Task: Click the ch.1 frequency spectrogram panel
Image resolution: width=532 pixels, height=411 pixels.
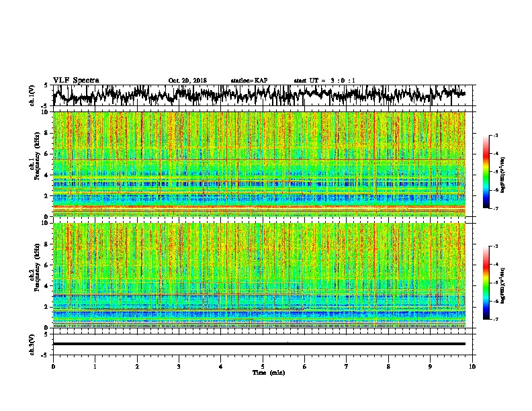Action: (x=259, y=164)
